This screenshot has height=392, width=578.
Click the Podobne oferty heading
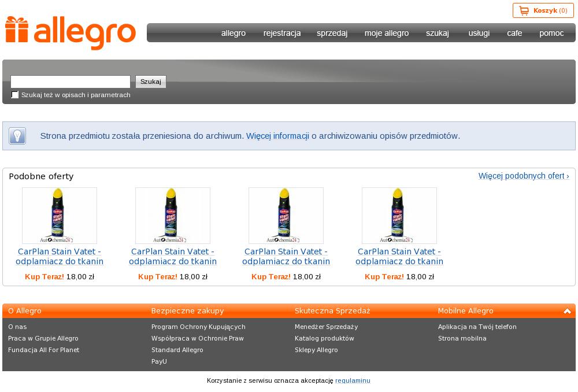pyautogui.click(x=41, y=176)
